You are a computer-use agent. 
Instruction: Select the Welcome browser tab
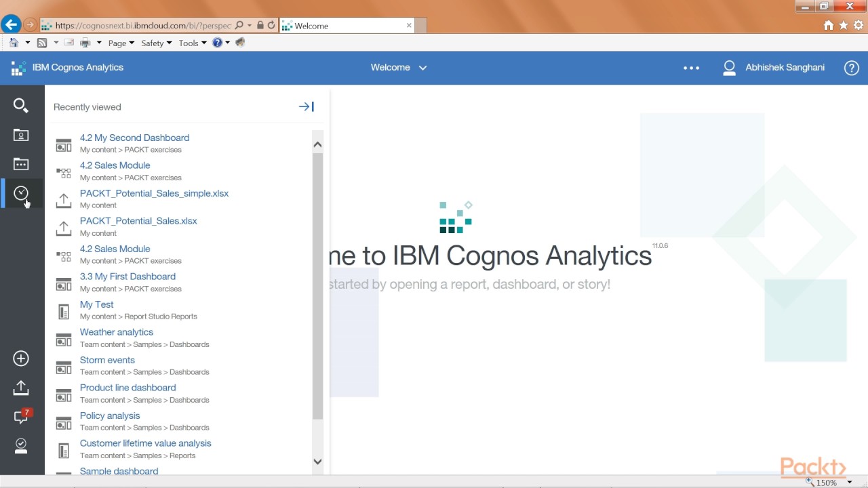point(346,26)
